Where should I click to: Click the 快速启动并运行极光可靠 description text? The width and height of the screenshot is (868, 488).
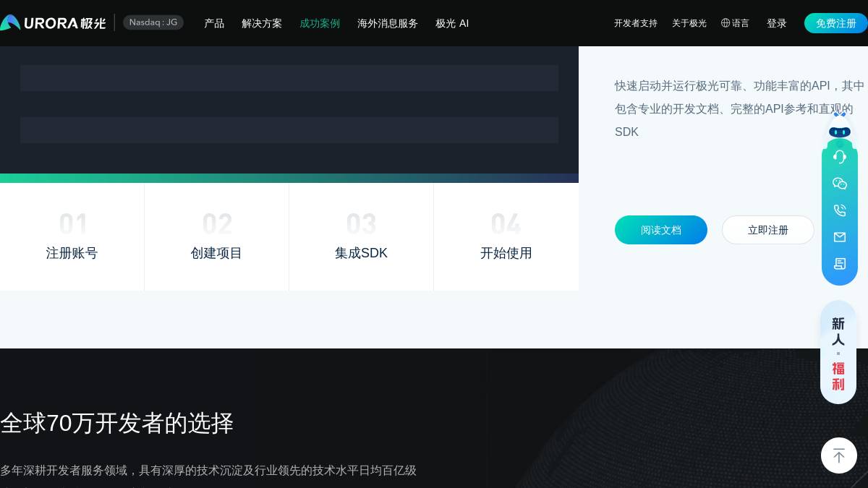click(739, 108)
